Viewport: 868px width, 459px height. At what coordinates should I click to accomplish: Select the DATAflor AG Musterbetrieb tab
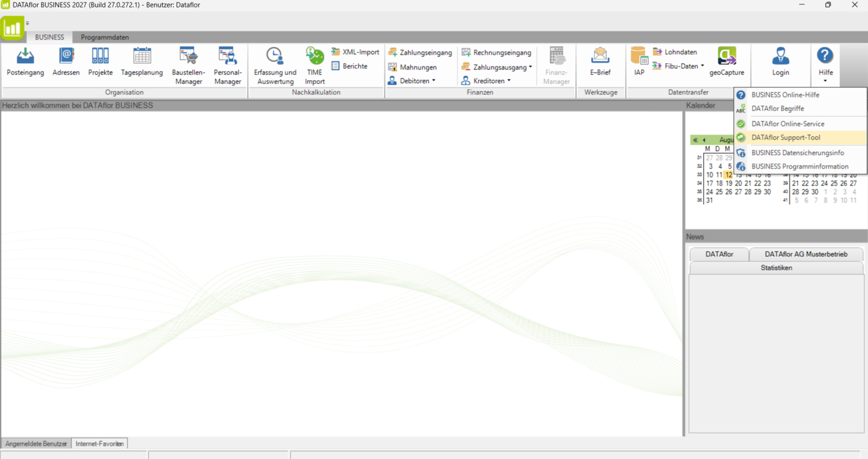pyautogui.click(x=806, y=254)
